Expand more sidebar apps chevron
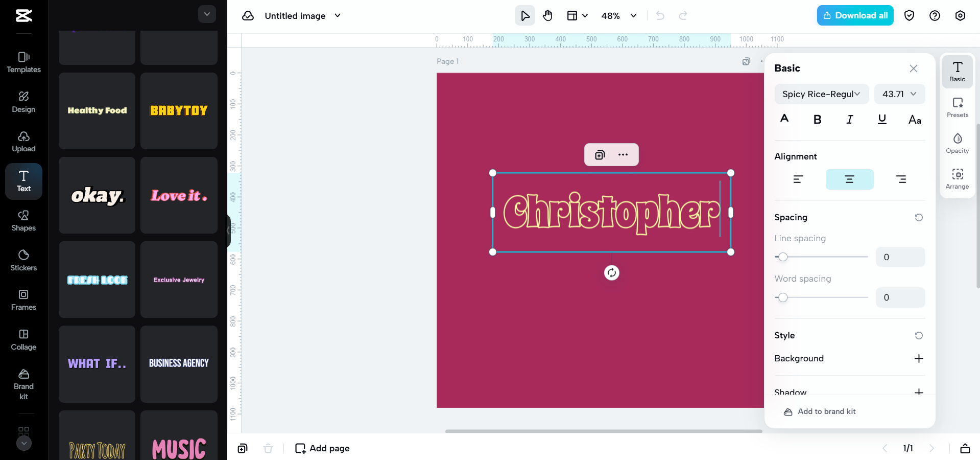 point(23,443)
